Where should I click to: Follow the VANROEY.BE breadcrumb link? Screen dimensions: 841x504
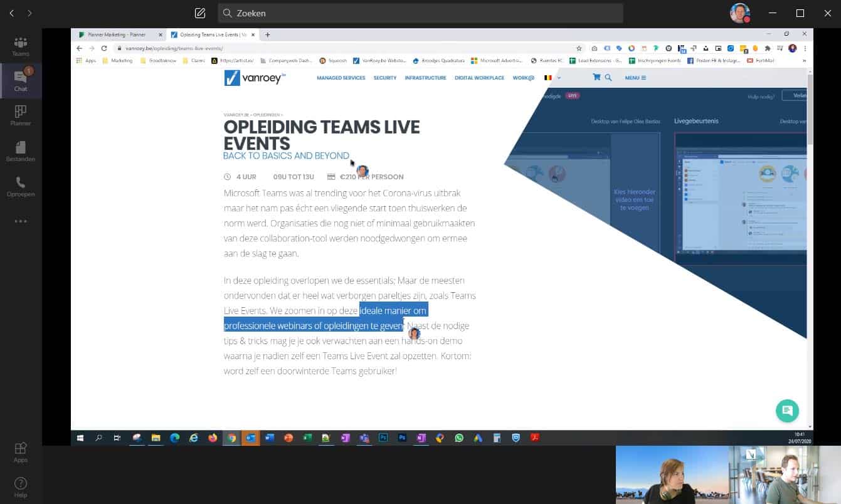coord(236,115)
